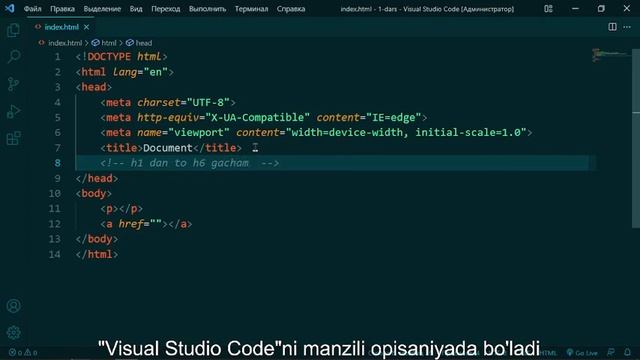The width and height of the screenshot is (640, 360).
Task: Click the name="viewport" attribute
Action: click(183, 133)
